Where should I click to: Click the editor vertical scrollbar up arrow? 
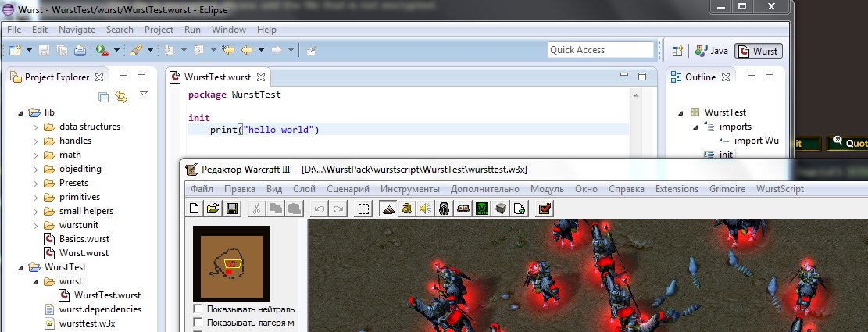635,95
